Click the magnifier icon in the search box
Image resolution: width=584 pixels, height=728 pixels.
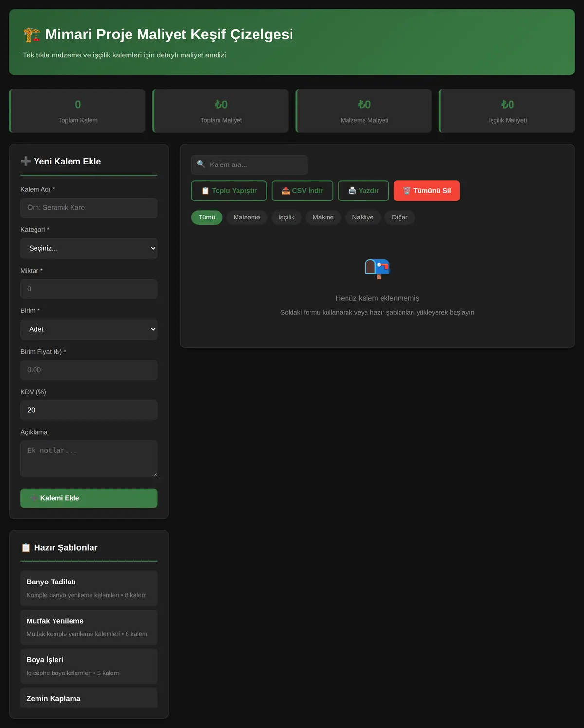coord(201,164)
